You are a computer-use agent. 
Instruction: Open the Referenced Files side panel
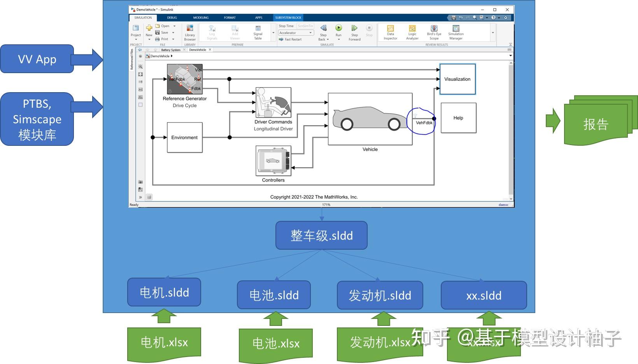tap(131, 60)
